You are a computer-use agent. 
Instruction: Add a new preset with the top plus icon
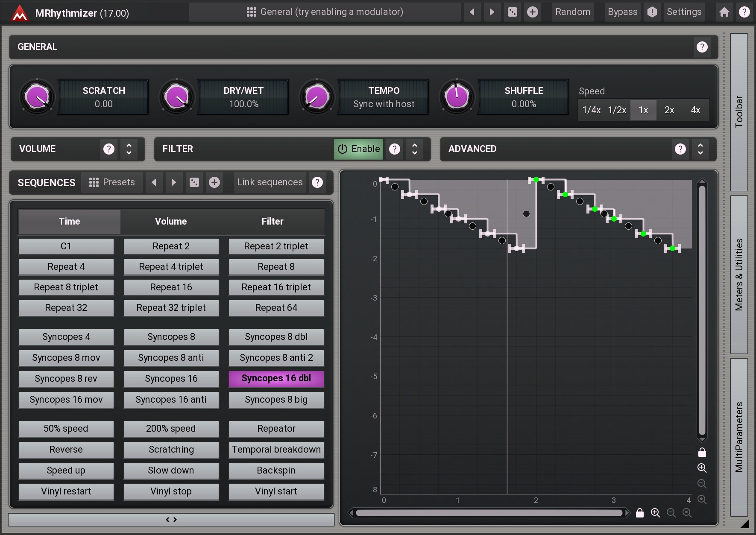pos(532,12)
